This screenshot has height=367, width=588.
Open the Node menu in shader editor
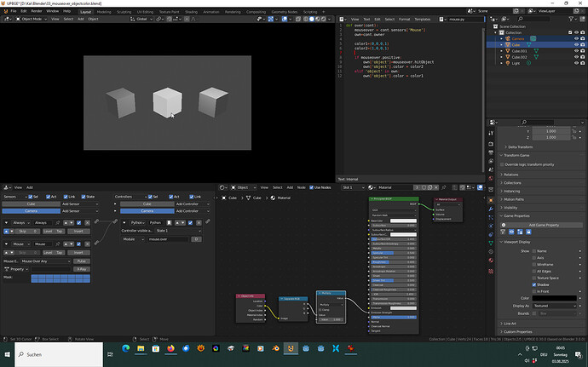click(301, 187)
